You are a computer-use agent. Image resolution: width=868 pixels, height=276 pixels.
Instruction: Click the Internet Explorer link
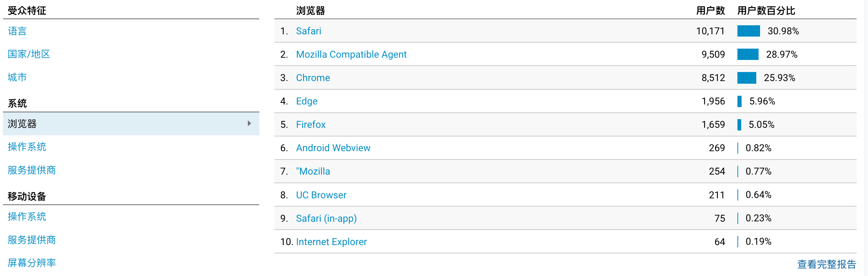[331, 242]
